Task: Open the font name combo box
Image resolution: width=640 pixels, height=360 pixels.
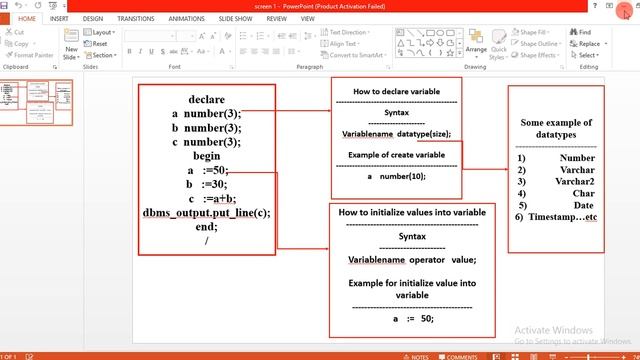Action: click(x=150, y=36)
